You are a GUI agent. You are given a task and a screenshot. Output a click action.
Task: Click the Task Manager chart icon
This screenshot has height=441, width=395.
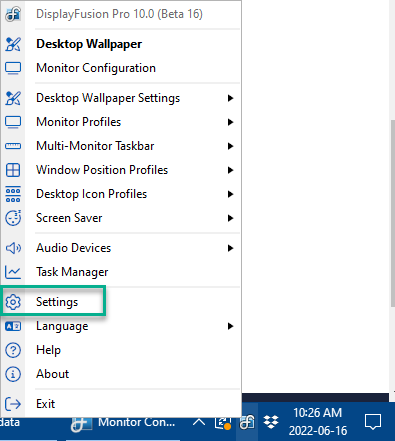pyautogui.click(x=13, y=272)
